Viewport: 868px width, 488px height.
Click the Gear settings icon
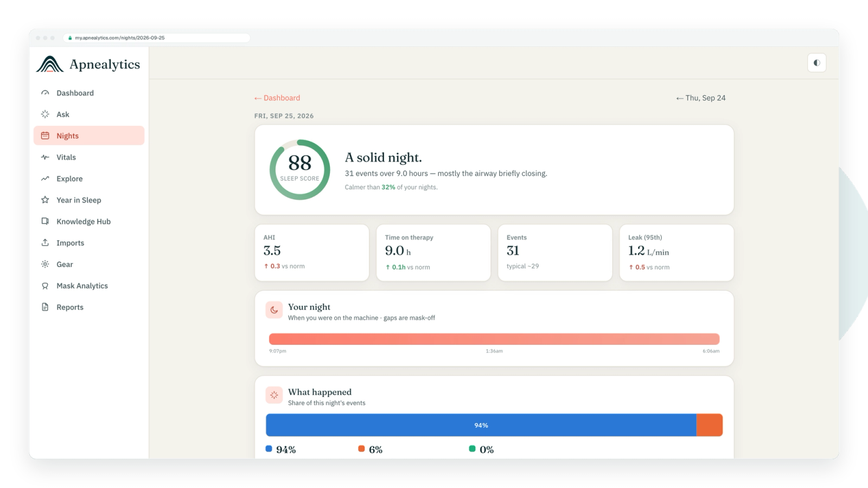tap(45, 264)
